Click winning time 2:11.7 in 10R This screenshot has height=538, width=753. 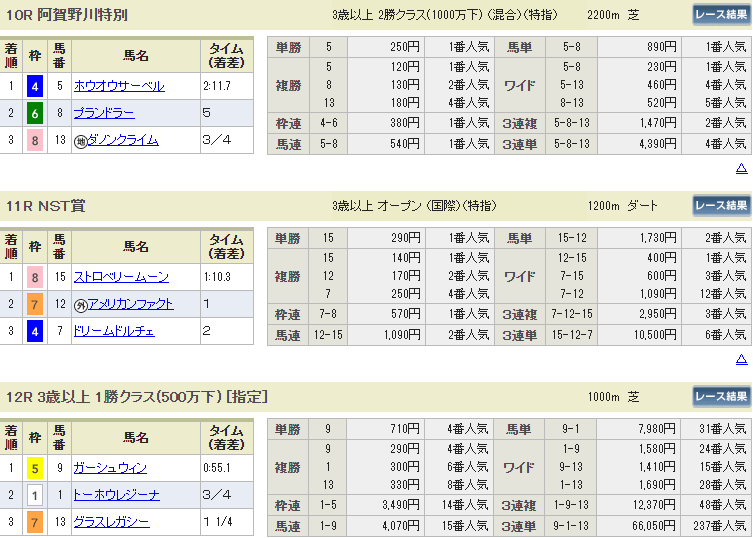[217, 86]
